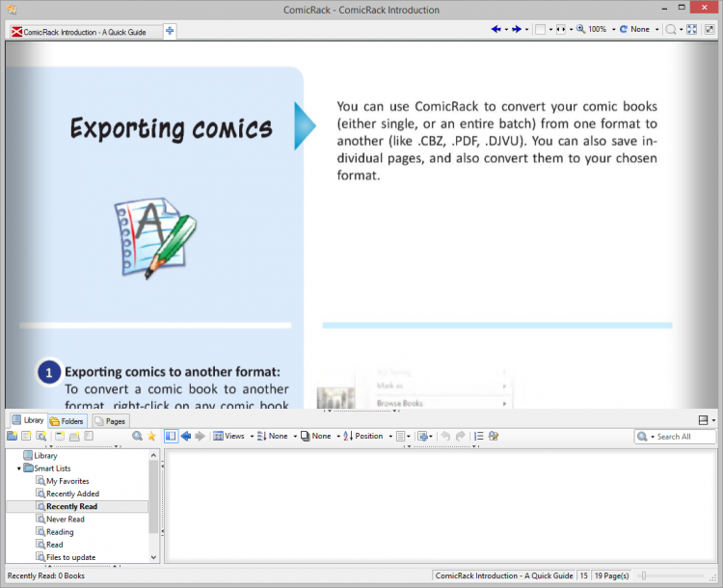Image resolution: width=723 pixels, height=588 pixels.
Task: Click scroll down arrow in tree list
Action: point(153,557)
